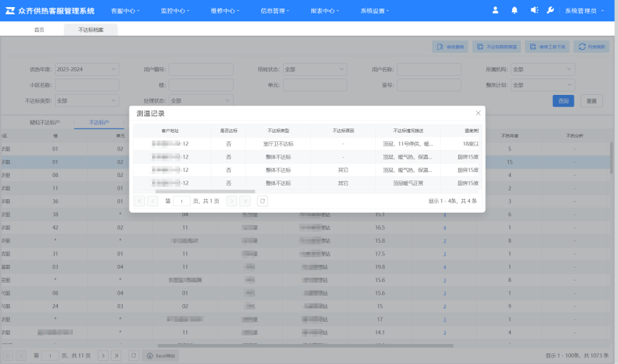Go to previous page in main table pager

pos(21,355)
